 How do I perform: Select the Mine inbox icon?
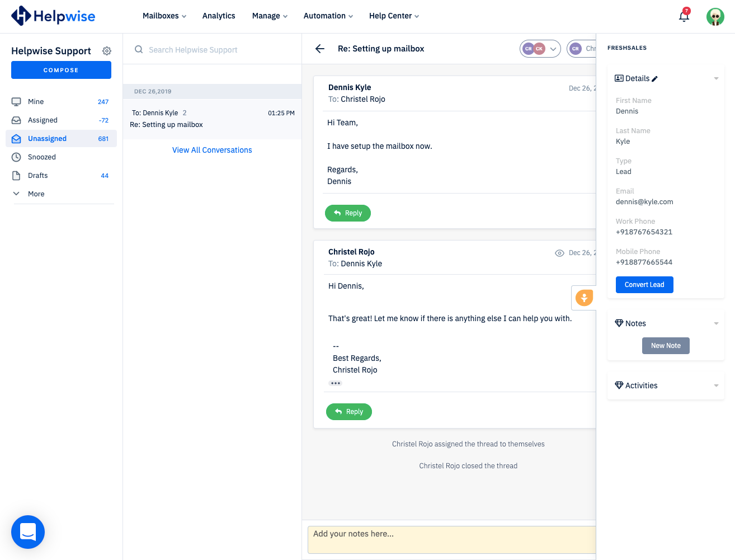click(x=17, y=101)
